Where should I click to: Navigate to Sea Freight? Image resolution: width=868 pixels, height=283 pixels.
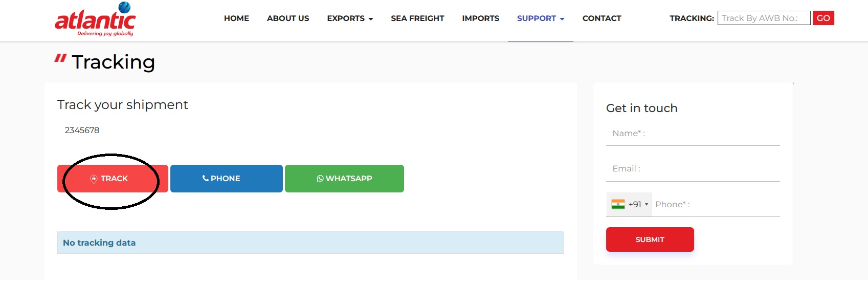click(417, 18)
